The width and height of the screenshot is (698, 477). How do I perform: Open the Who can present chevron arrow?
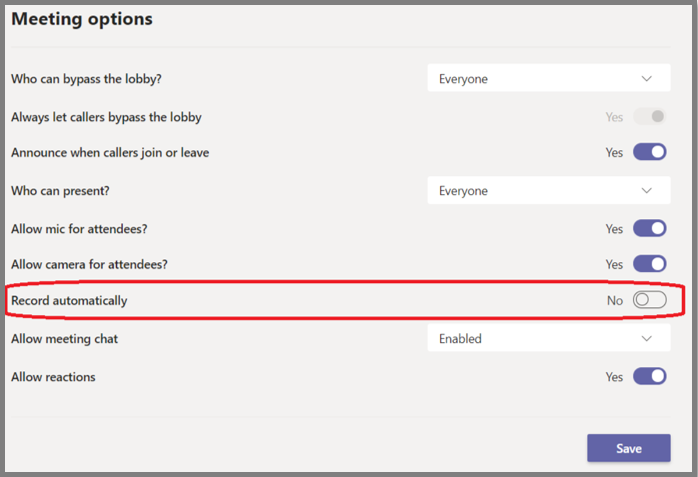click(x=647, y=191)
